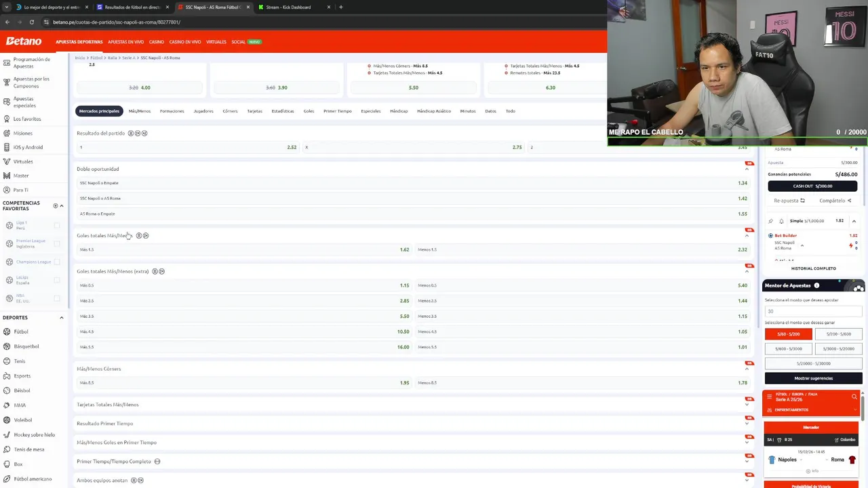The width and height of the screenshot is (868, 488).
Task: Click the Hockey sobre hielo stick icon
Action: 7,434
